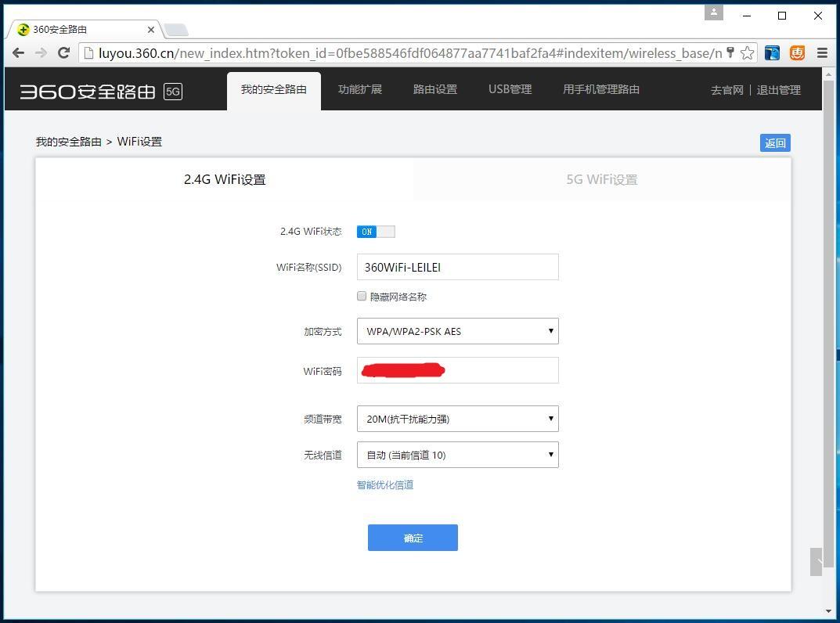Click the 360安全路由 logo
Screen dimensions: 840x623
pyautogui.click(x=86, y=89)
